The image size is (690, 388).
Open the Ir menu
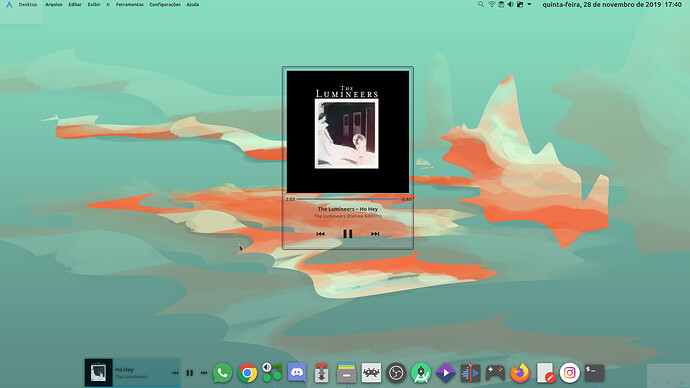coord(108,4)
